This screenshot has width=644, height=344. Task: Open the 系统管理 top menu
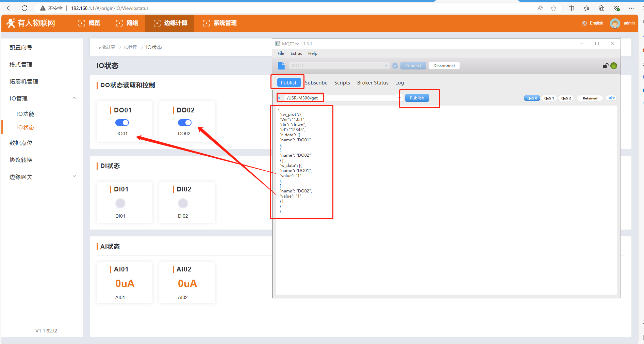tap(220, 23)
